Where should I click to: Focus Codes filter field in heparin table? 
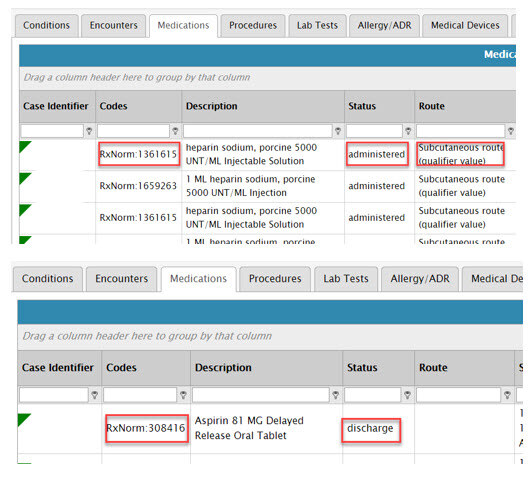click(x=133, y=131)
